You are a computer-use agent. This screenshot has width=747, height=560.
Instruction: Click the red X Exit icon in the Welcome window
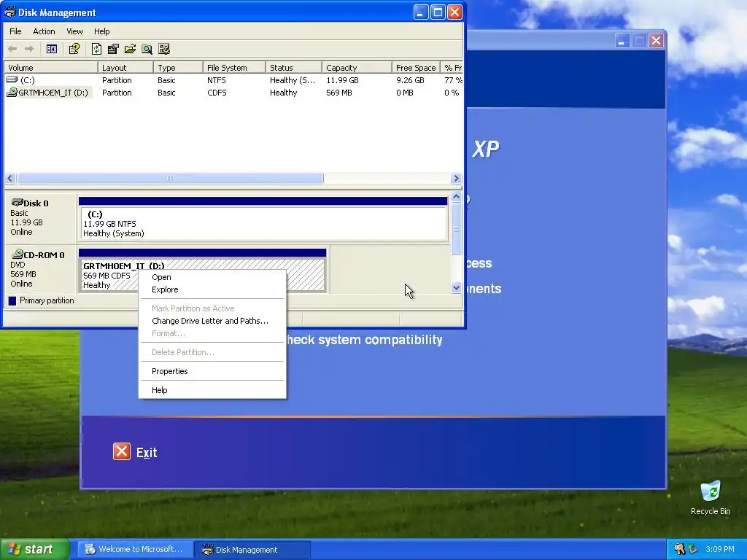pos(122,451)
